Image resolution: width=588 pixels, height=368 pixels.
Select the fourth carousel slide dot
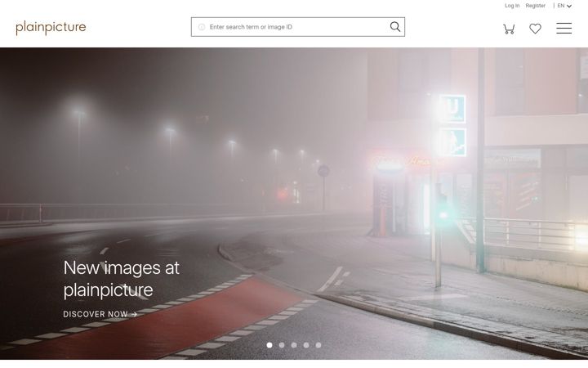pos(306,345)
